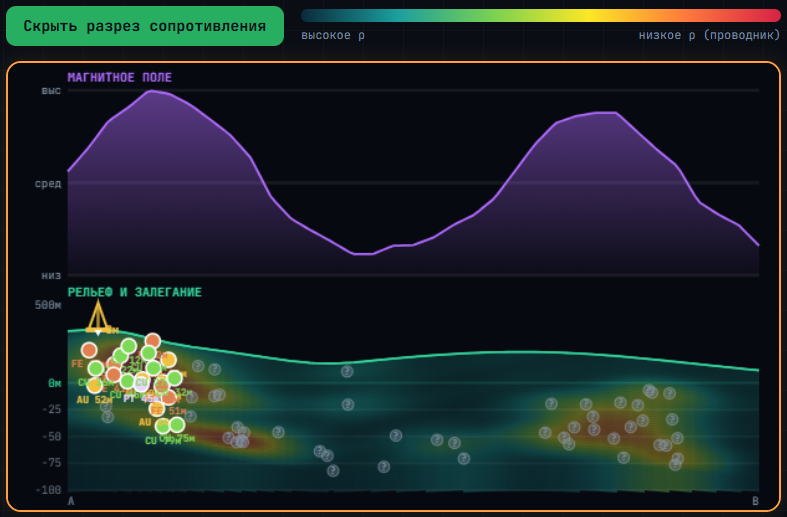This screenshot has width=787, height=517.
Task: Click the lowest trough of the magnetic field curve
Action: click(x=363, y=254)
